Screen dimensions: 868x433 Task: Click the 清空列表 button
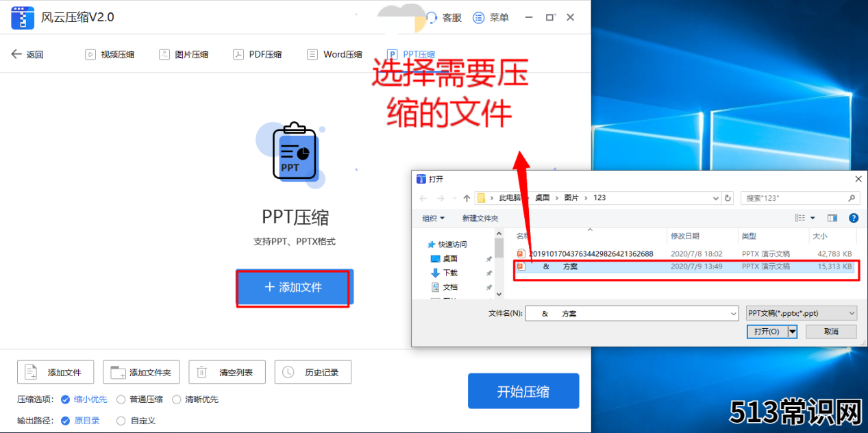tap(227, 373)
